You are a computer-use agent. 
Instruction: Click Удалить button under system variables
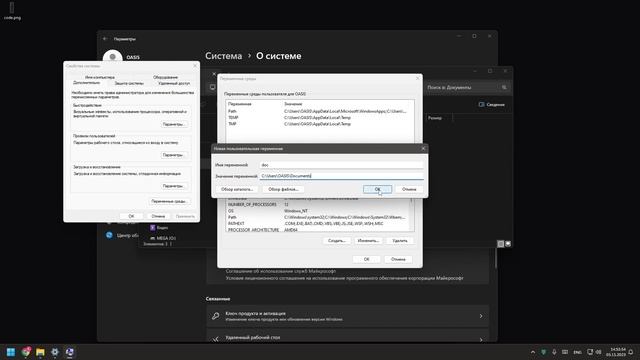(400, 241)
